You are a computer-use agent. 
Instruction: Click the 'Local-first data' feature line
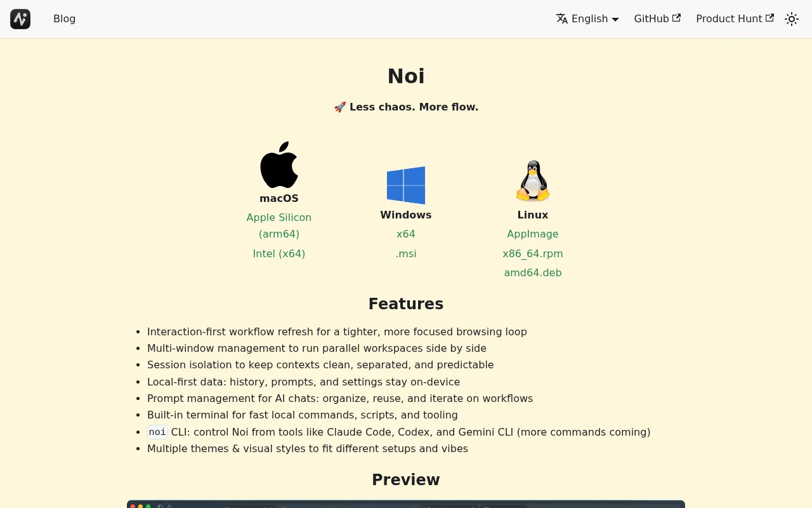click(x=303, y=382)
